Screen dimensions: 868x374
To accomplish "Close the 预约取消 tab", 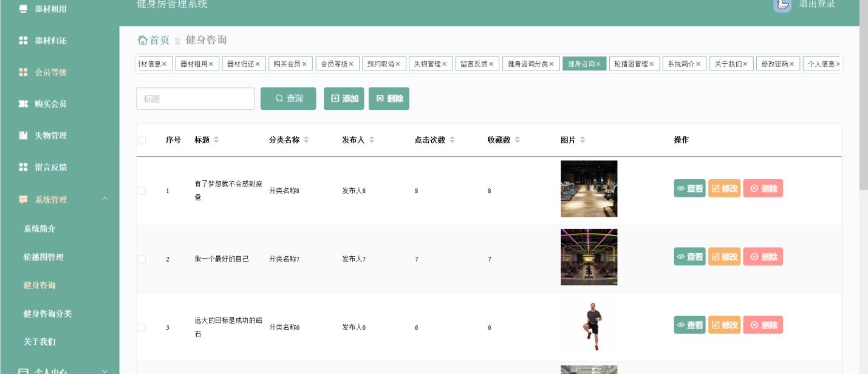I will 398,64.
